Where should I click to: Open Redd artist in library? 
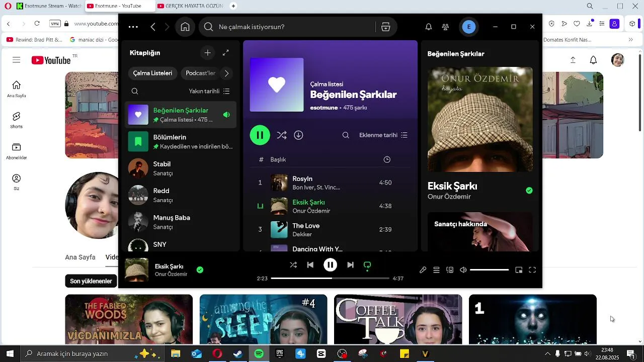(181, 195)
